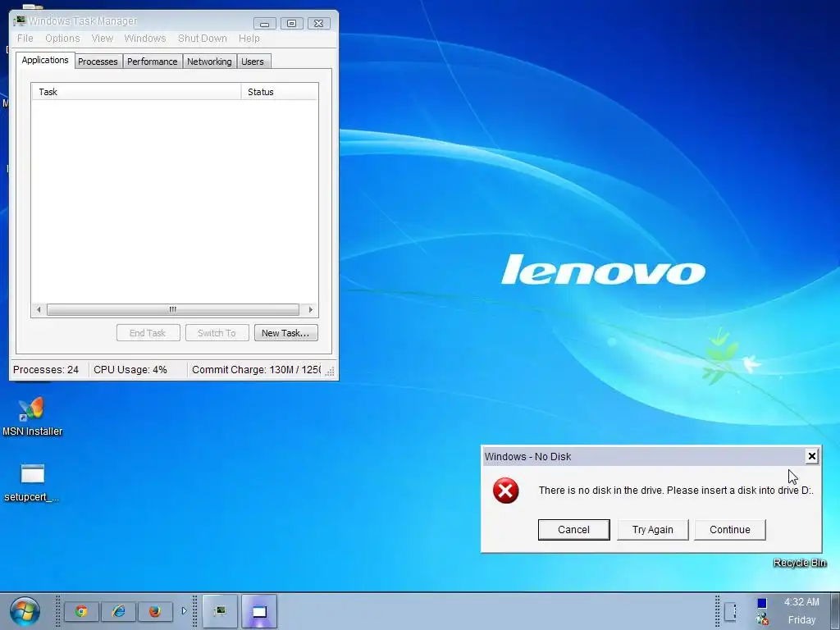Close the Windows - No Disk dialog
Image resolution: width=840 pixels, height=630 pixels.
(x=811, y=456)
